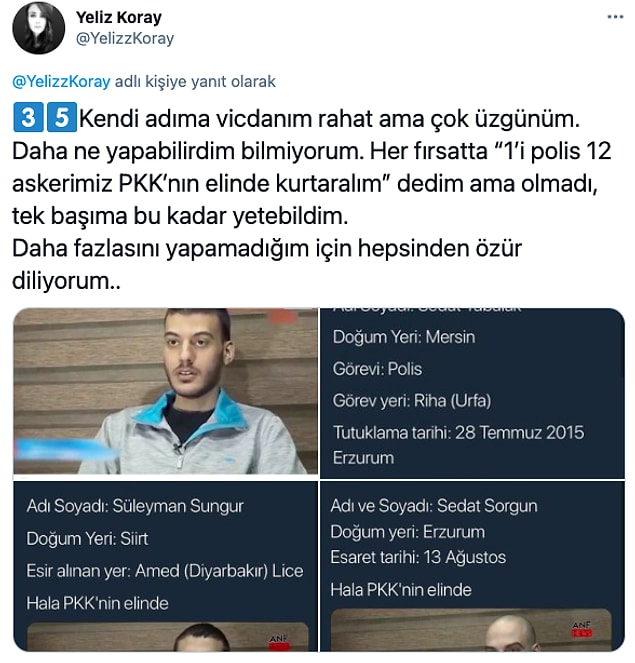The image size is (635, 663).
Task: Click the Tutuklama tarihi: 28 Temmuz 2015 line
Action: [458, 433]
